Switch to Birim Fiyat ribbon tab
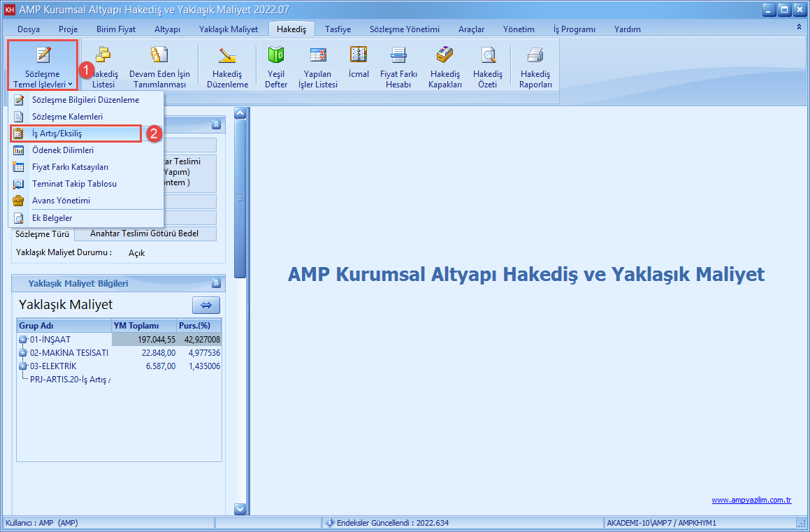810x532 pixels. coord(116,29)
